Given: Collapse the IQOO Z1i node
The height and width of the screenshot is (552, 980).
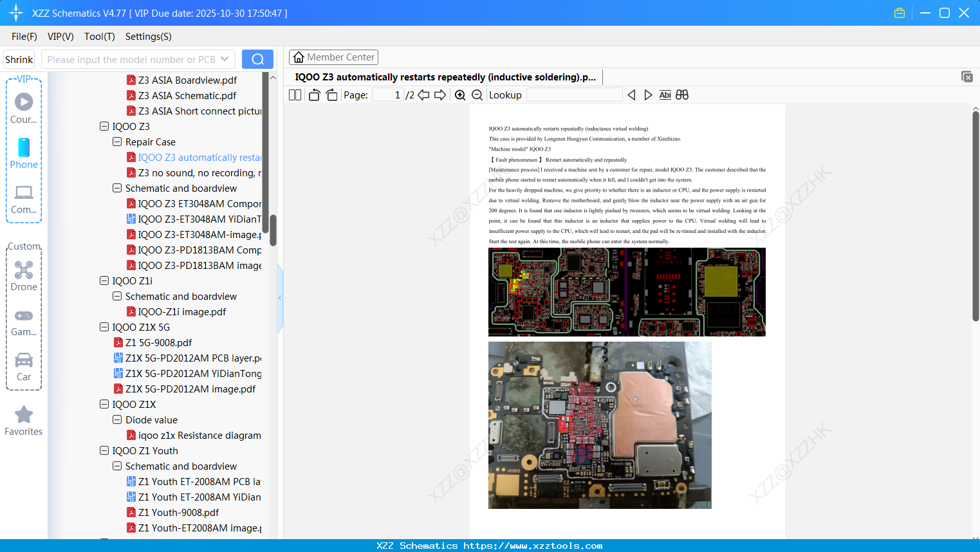Looking at the screenshot, I should coord(104,281).
